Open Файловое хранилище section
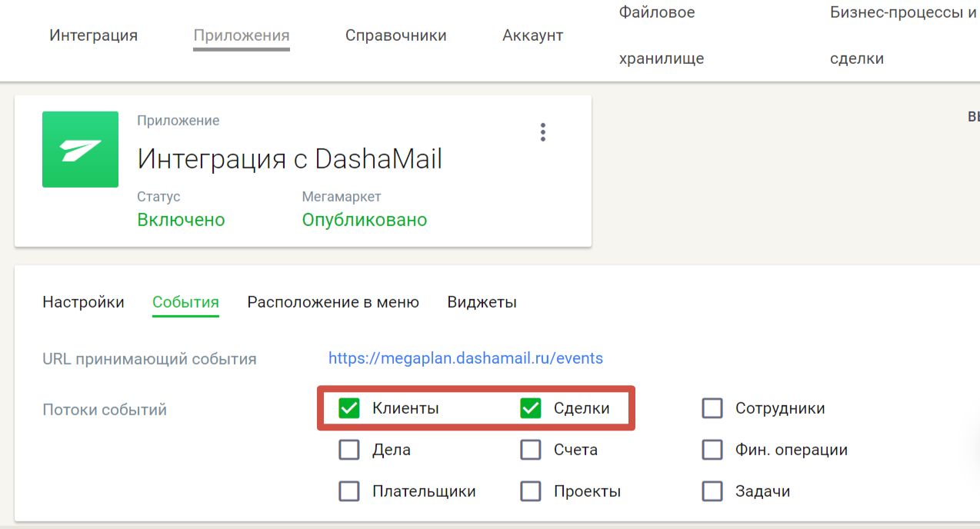 661,35
